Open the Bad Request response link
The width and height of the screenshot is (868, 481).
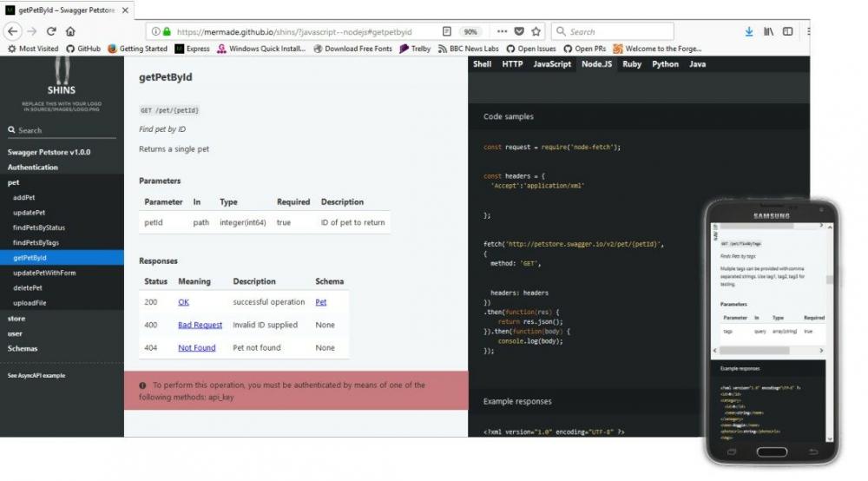tap(200, 325)
